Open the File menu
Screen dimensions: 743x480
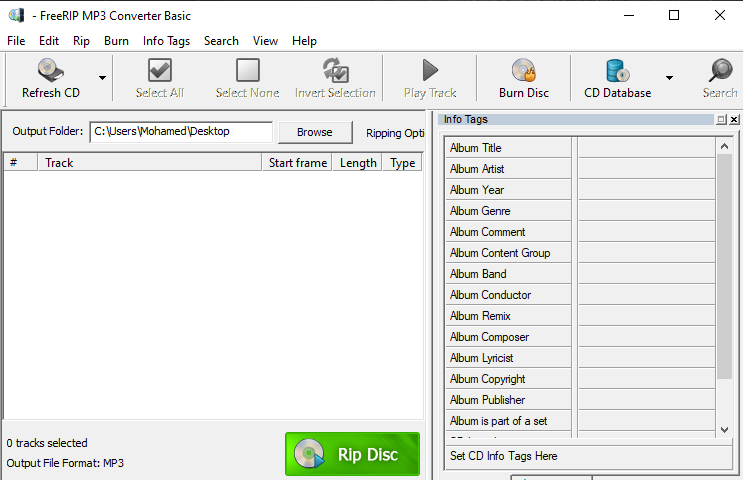click(16, 41)
